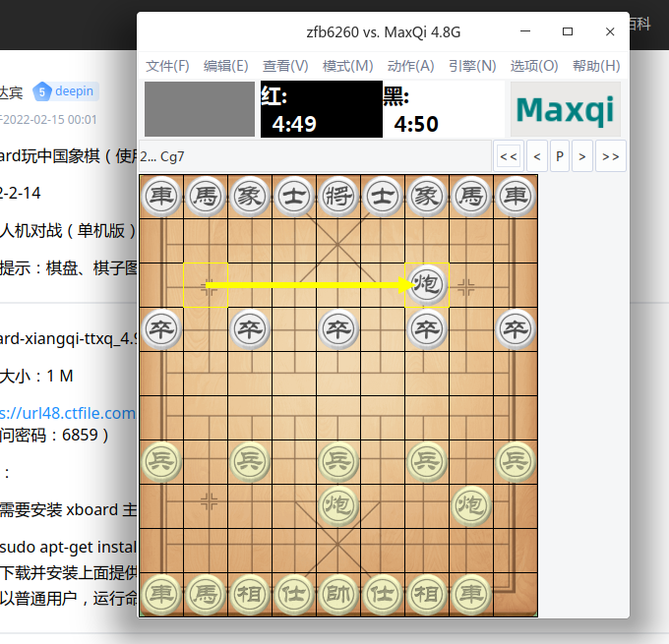Select red 兵 on the leftmost file

coord(161,462)
